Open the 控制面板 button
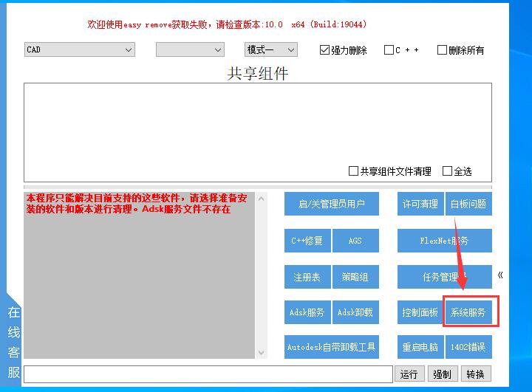This screenshot has width=532, height=392. tap(420, 312)
